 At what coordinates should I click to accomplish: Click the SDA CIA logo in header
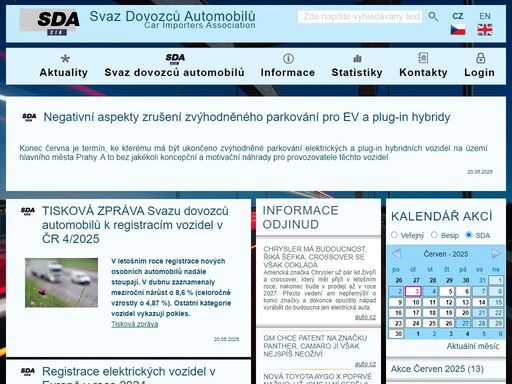coord(49,22)
